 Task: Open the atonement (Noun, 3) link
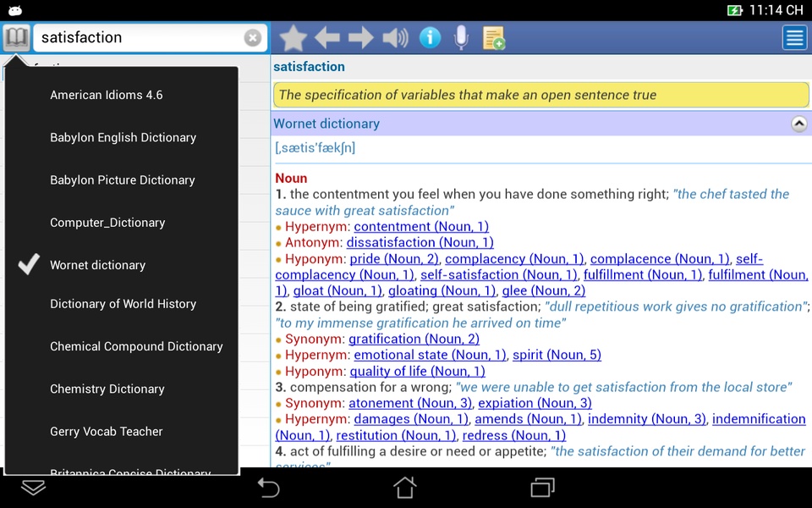click(x=410, y=403)
